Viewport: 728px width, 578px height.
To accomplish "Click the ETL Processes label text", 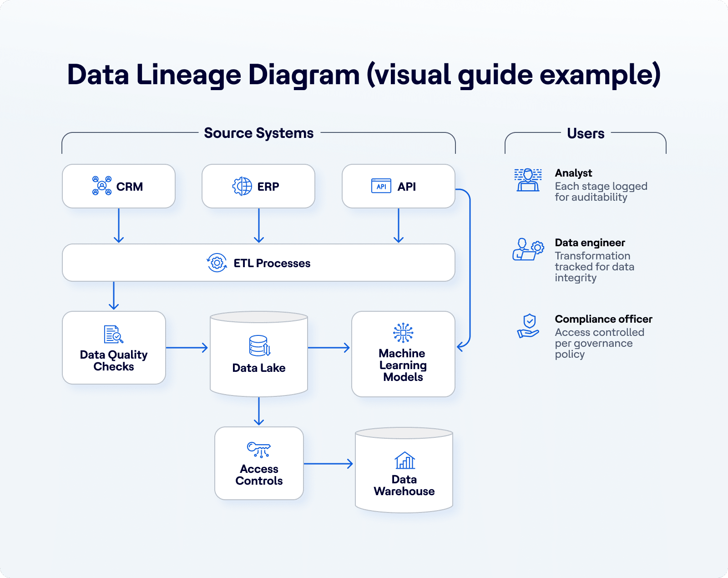I will [272, 263].
